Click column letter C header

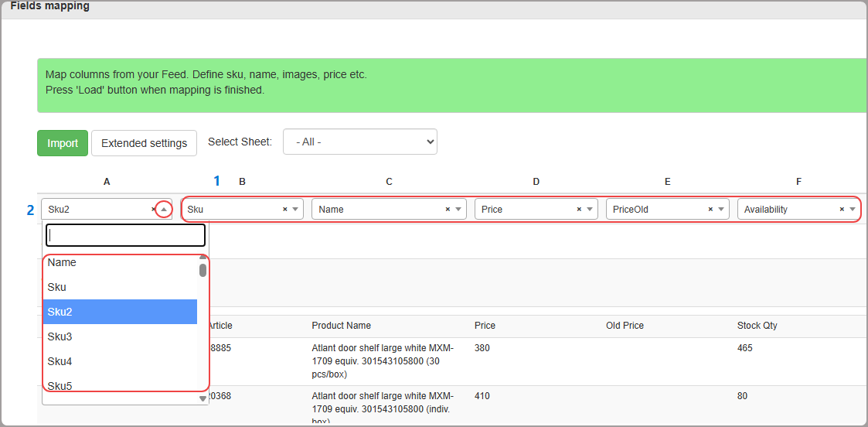point(389,182)
